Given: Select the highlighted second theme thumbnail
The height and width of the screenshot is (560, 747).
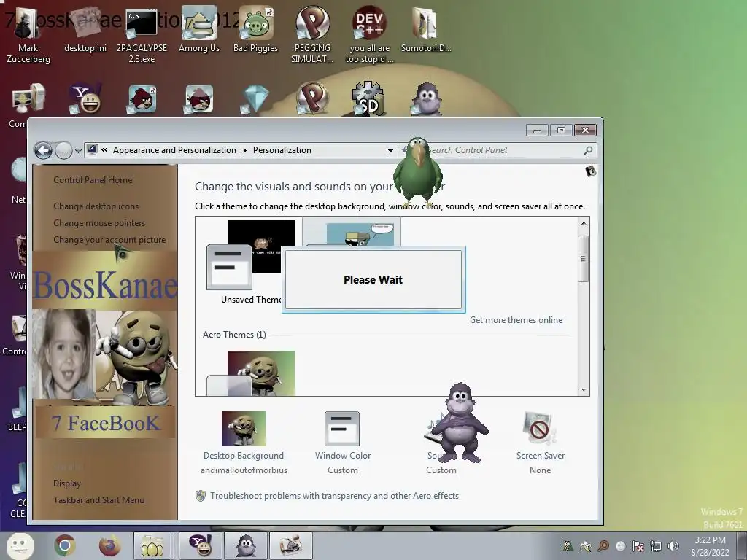Looking at the screenshot, I should tap(352, 233).
